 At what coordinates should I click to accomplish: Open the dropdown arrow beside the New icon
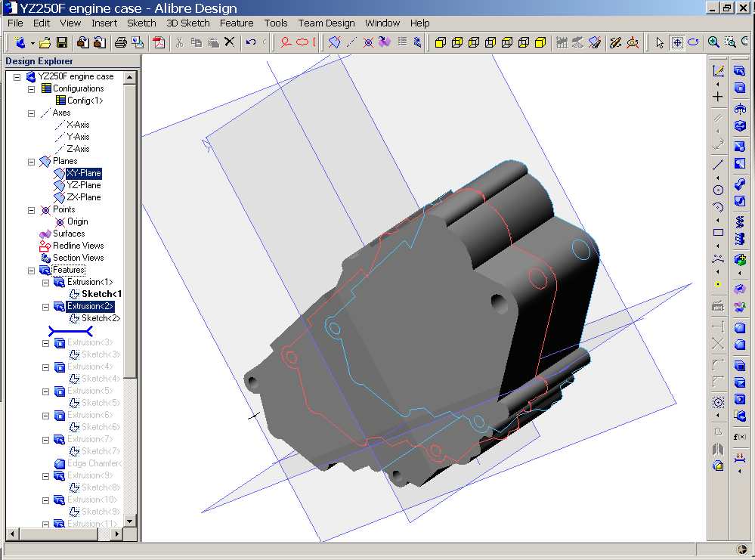click(x=32, y=43)
